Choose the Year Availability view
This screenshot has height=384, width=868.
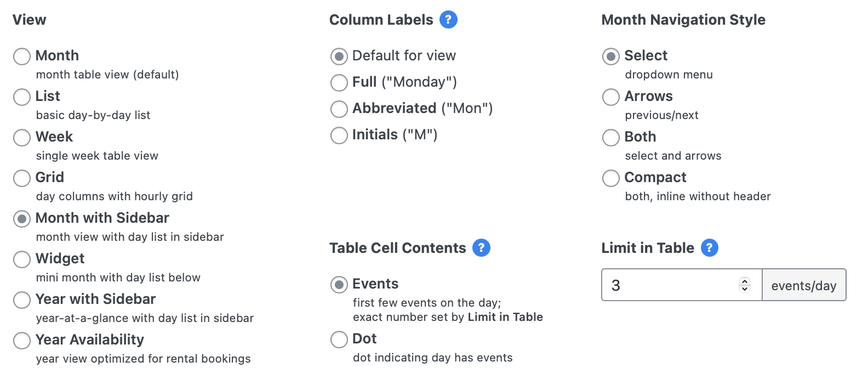coord(22,341)
